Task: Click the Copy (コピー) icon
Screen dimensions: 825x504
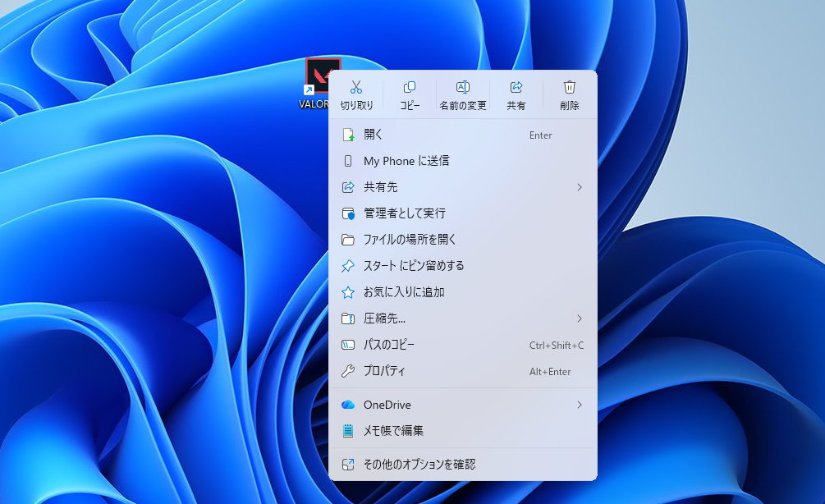Action: point(410,88)
